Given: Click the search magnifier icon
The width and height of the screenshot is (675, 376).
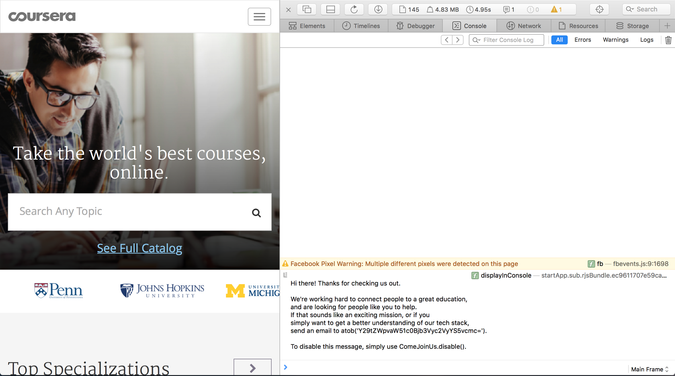Looking at the screenshot, I should click(256, 213).
